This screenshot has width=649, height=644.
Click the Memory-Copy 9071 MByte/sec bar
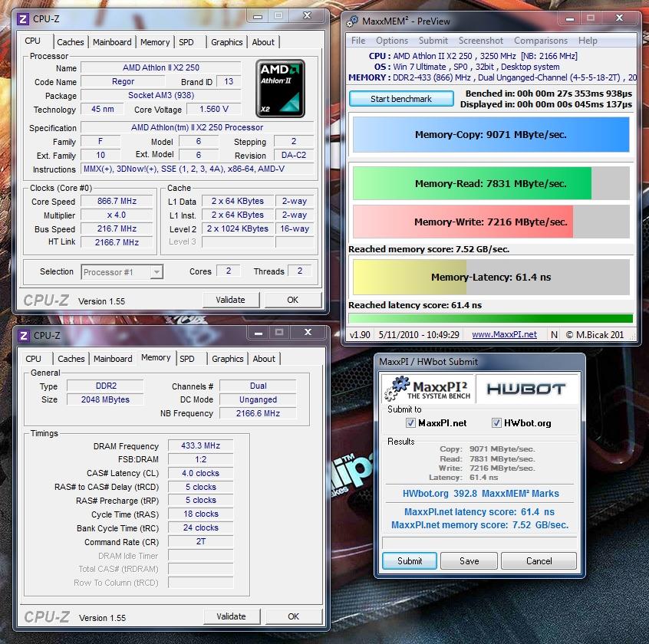pos(491,134)
